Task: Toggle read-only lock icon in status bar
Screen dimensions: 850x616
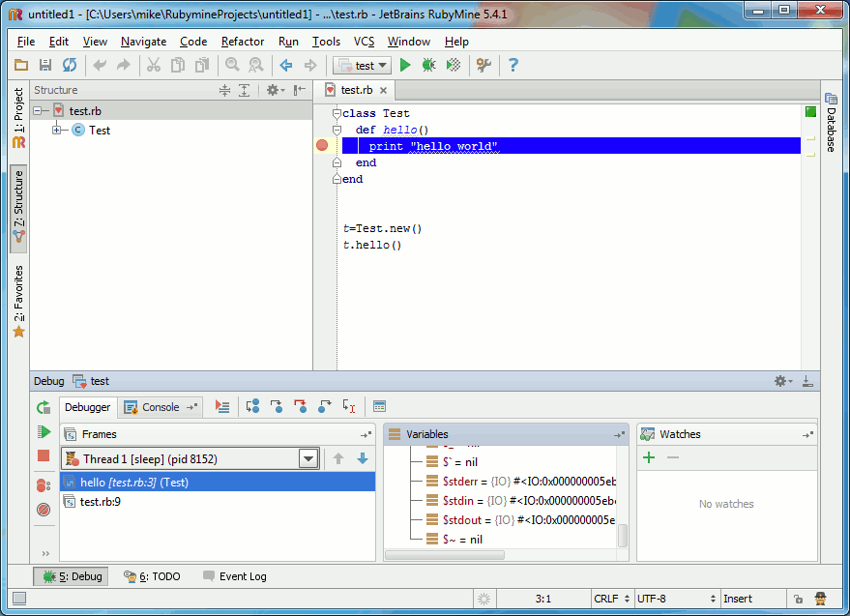Action: click(798, 600)
